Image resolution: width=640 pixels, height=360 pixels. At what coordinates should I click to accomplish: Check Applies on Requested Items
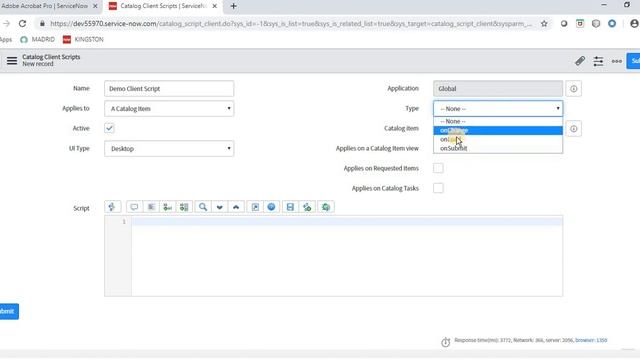[x=438, y=168]
